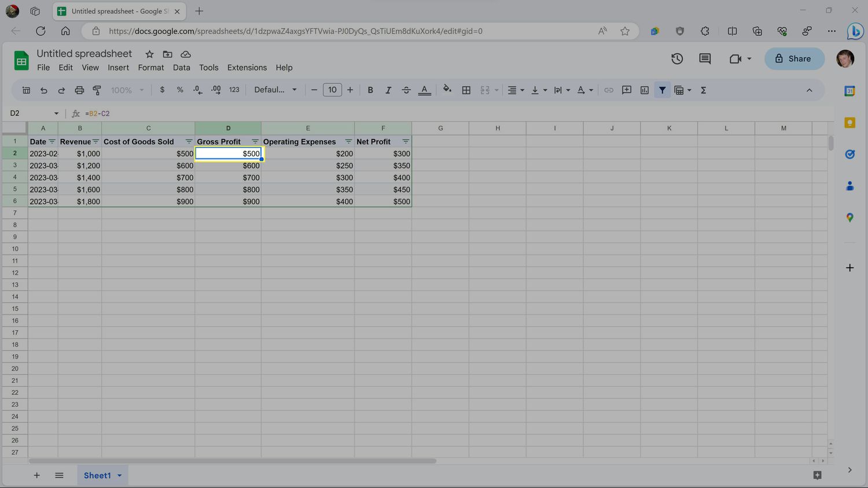Click the insert link icon
Screen dimensions: 868x488
click(608, 90)
